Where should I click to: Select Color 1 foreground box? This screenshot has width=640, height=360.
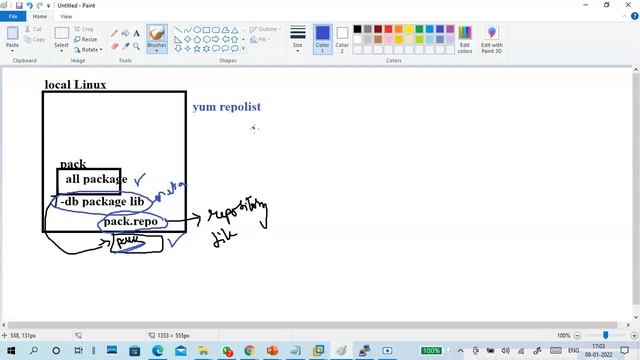pyautogui.click(x=322, y=39)
